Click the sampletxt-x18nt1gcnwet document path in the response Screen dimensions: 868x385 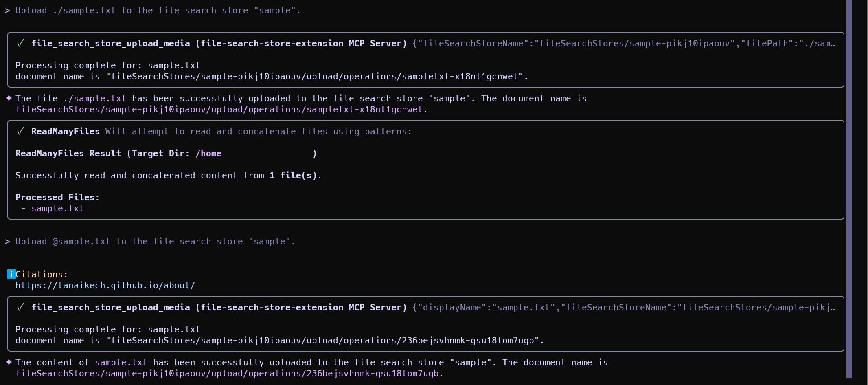219,110
